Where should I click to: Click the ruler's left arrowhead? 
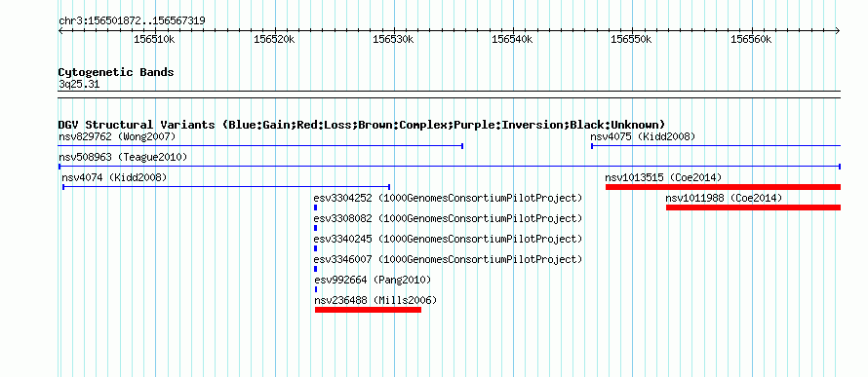click(60, 31)
